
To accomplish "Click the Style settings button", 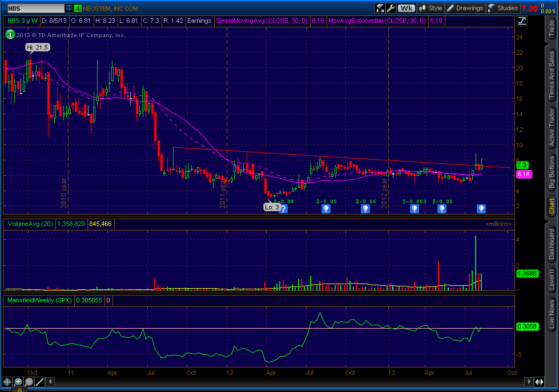I will tap(431, 8).
